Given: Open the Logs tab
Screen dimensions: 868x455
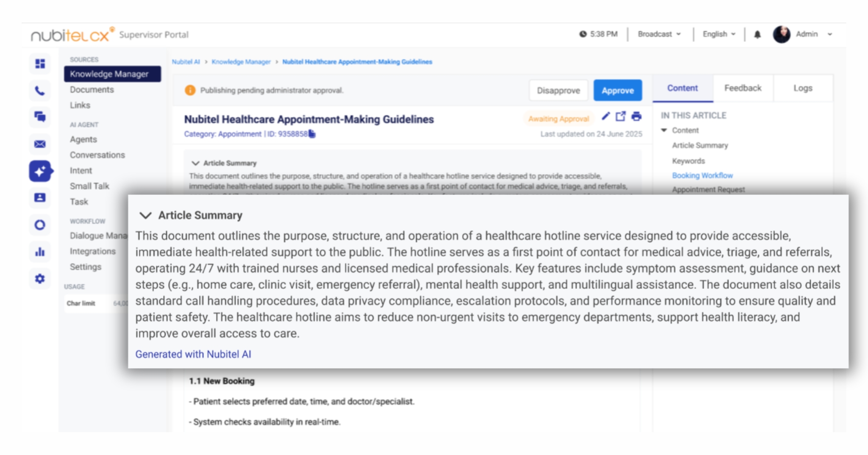Looking at the screenshot, I should click(x=803, y=88).
